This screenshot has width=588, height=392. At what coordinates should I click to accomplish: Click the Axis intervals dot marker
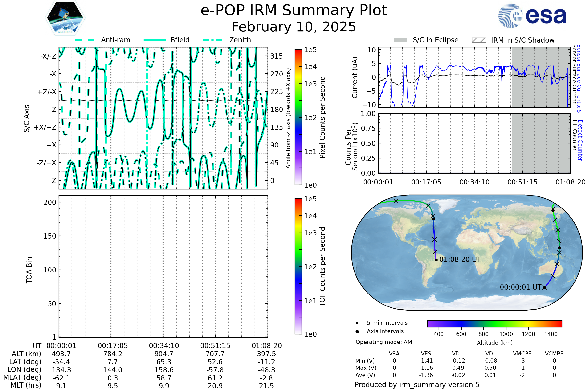(x=357, y=331)
